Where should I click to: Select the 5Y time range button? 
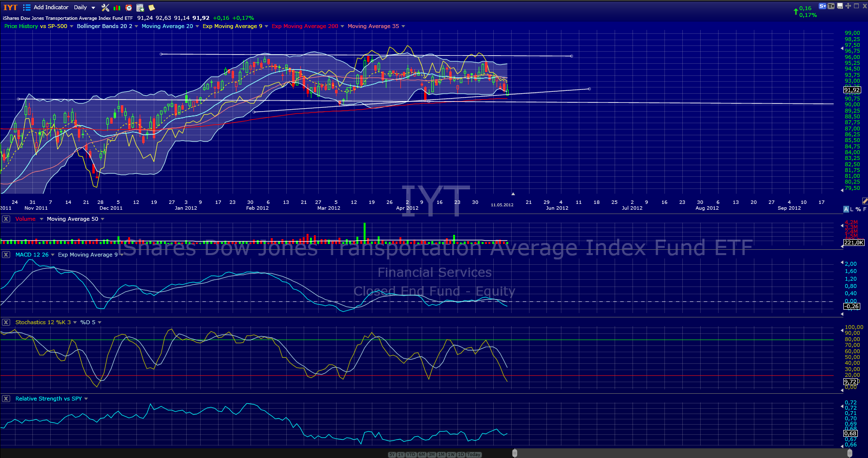(x=392, y=455)
